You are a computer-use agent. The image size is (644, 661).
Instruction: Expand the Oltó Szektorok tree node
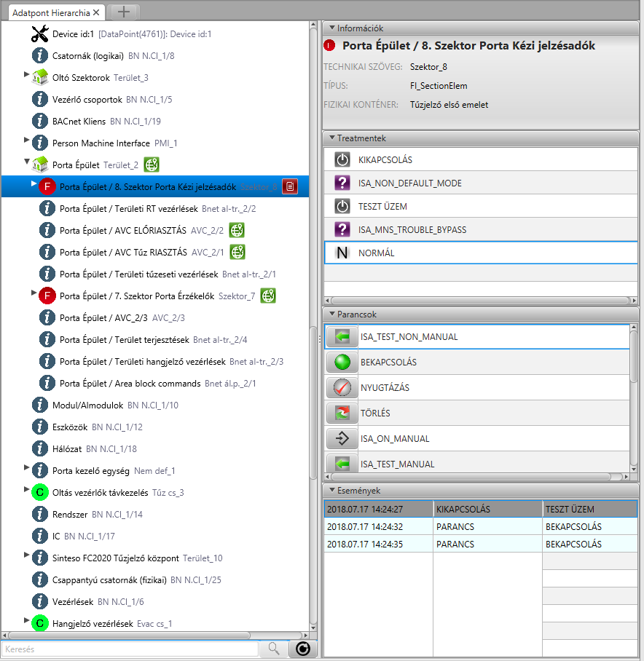point(27,74)
